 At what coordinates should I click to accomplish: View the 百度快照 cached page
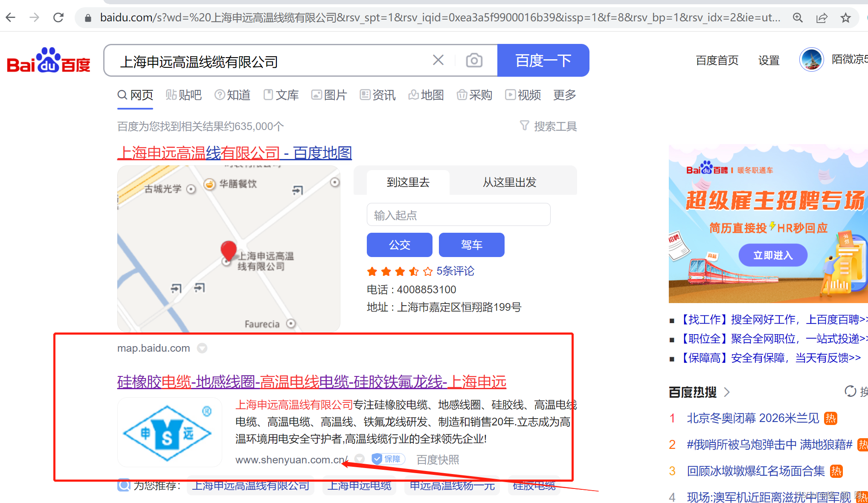point(438,460)
